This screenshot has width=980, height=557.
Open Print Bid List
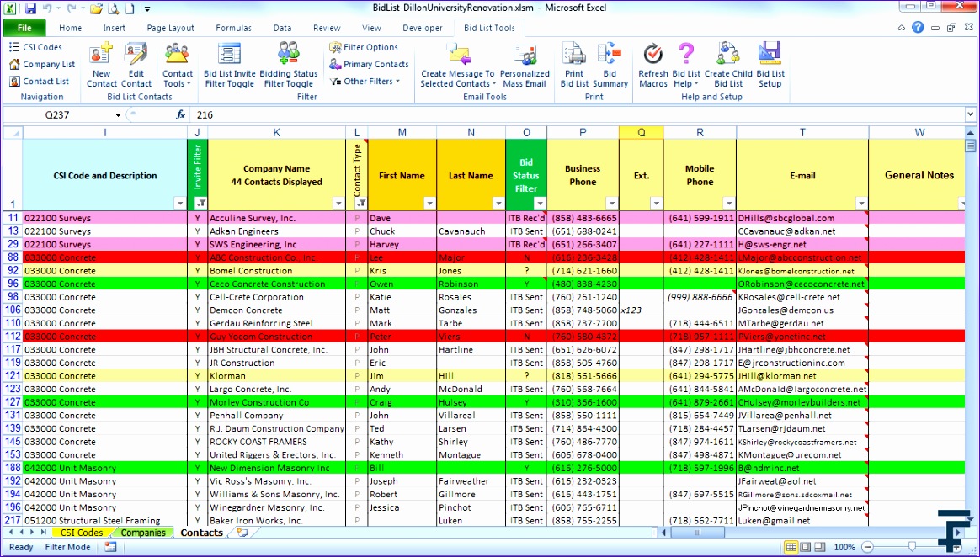coord(574,55)
